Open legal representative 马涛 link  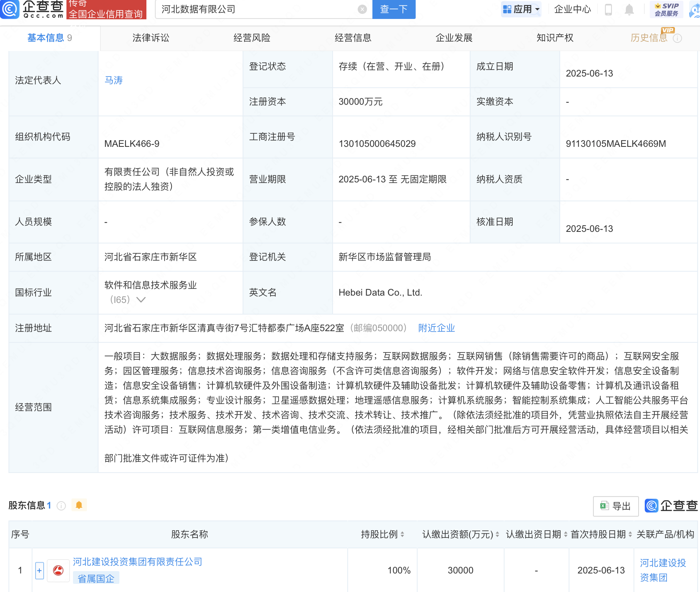pos(114,80)
